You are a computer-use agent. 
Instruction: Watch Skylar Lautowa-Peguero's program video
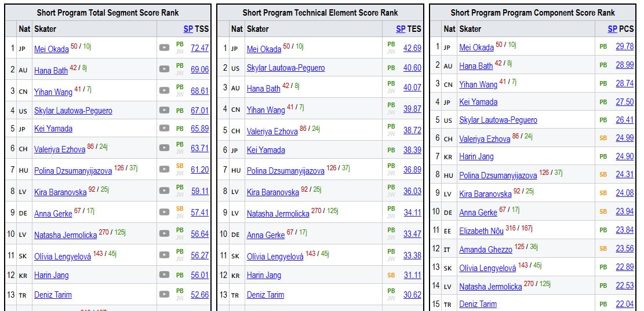tap(164, 110)
